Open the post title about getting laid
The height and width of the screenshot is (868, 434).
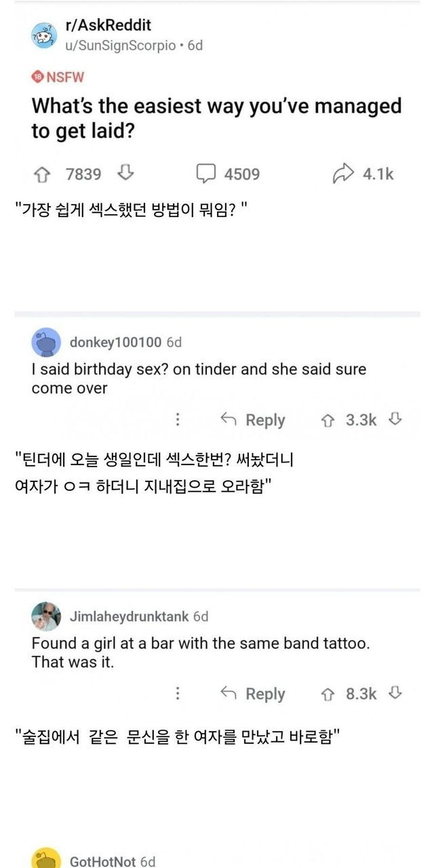click(x=216, y=118)
